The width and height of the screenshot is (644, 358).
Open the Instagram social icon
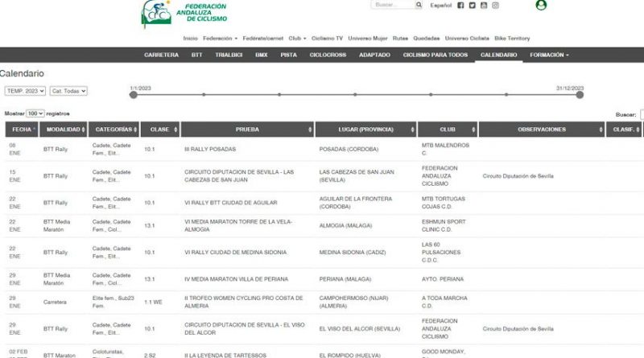pos(496,5)
